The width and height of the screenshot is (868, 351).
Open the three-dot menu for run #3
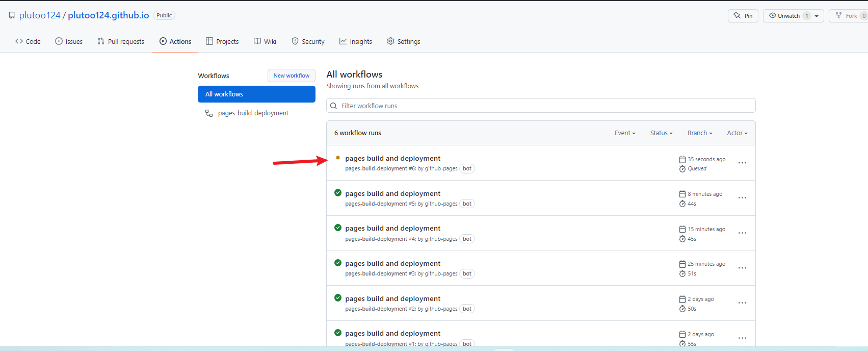742,268
